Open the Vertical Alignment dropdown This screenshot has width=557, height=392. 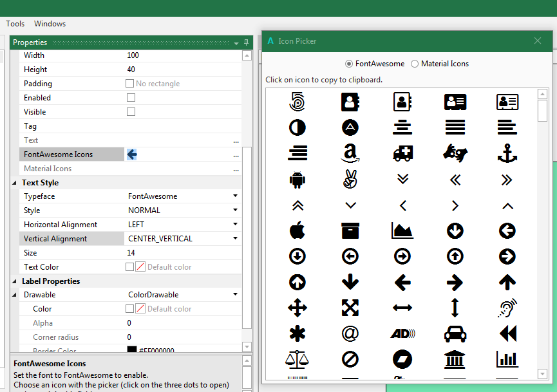pyautogui.click(x=235, y=239)
